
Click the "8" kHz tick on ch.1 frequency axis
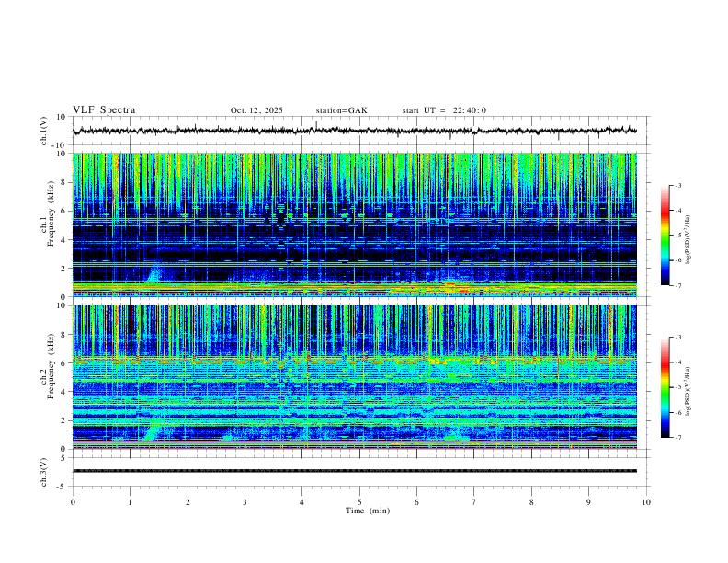click(65, 182)
